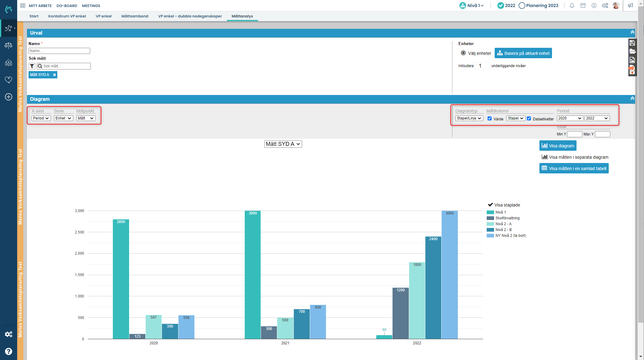644x360 pixels.
Task: Switch to the Start tab
Action: (x=34, y=16)
